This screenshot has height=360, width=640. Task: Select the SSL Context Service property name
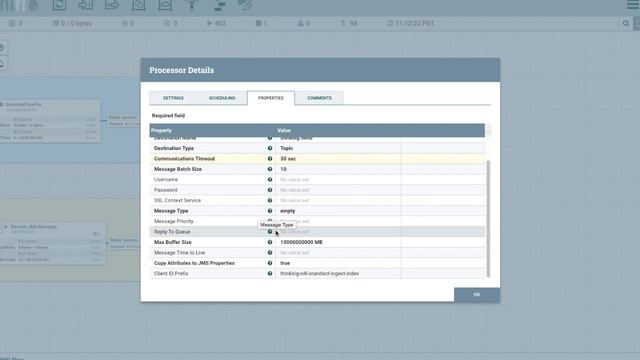click(178, 200)
